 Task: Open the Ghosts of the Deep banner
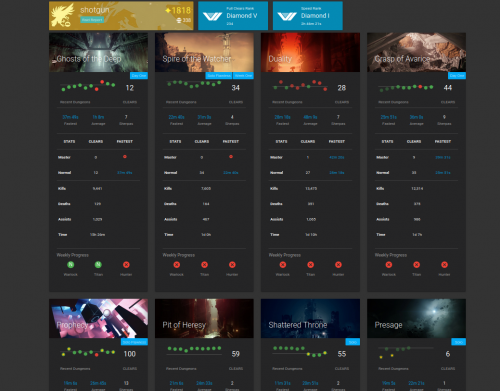tap(98, 52)
